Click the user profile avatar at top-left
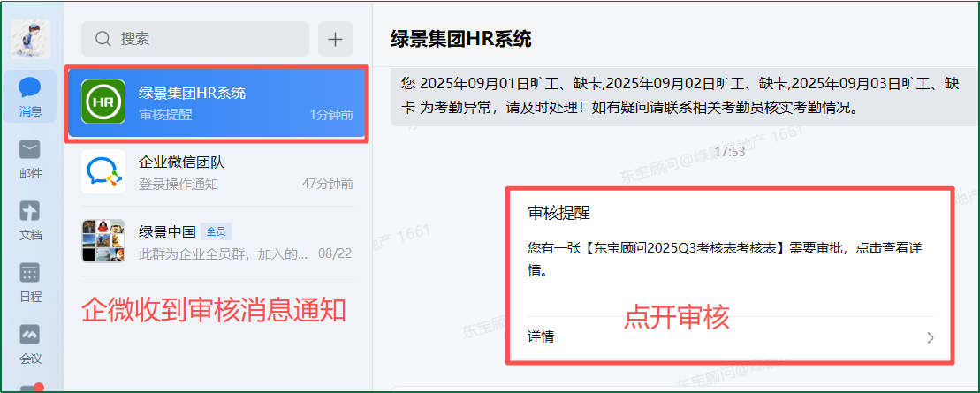 tap(30, 38)
